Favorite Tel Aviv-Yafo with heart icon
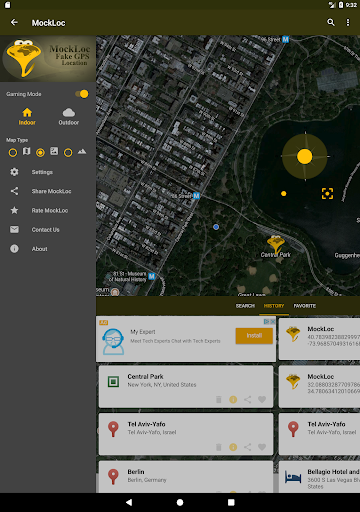360x512 pixels. click(262, 447)
